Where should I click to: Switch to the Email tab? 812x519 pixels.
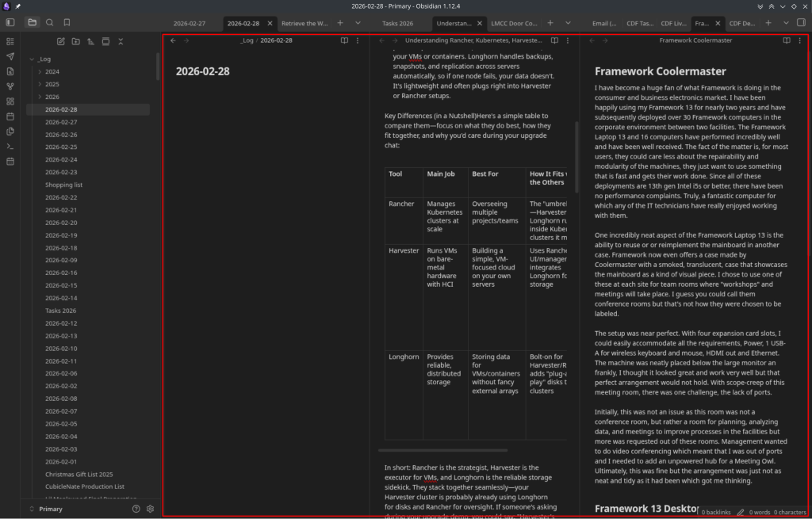pyautogui.click(x=604, y=23)
